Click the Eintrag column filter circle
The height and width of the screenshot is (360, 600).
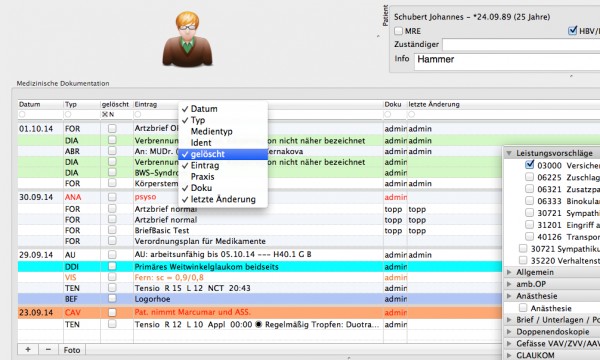point(138,114)
